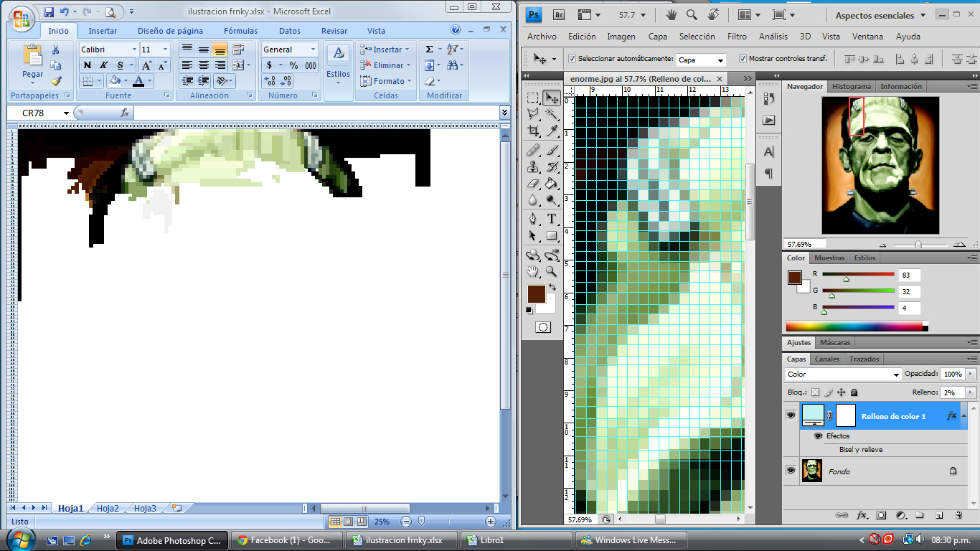The height and width of the screenshot is (551, 980).
Task: Select the Move tool in Photoshop toolbox
Action: [552, 98]
